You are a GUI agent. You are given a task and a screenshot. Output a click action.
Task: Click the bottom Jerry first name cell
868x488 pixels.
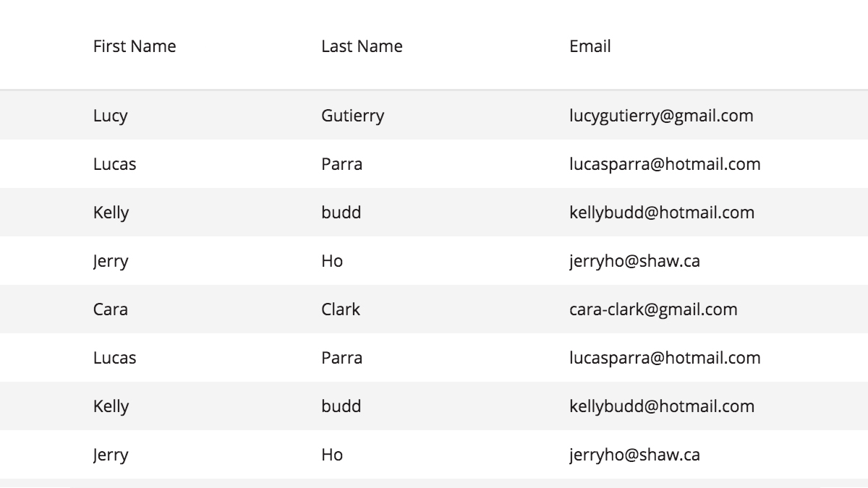click(111, 455)
